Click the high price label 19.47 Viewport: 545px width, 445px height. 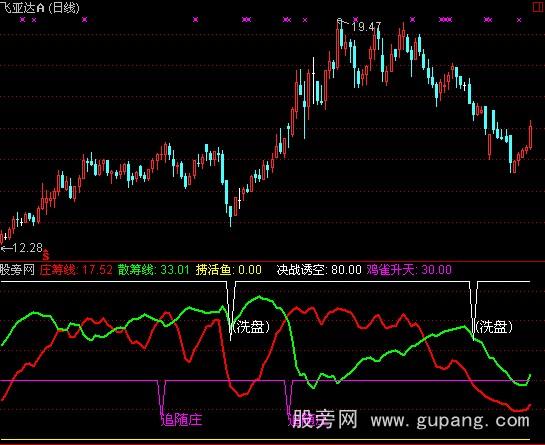pos(366,27)
